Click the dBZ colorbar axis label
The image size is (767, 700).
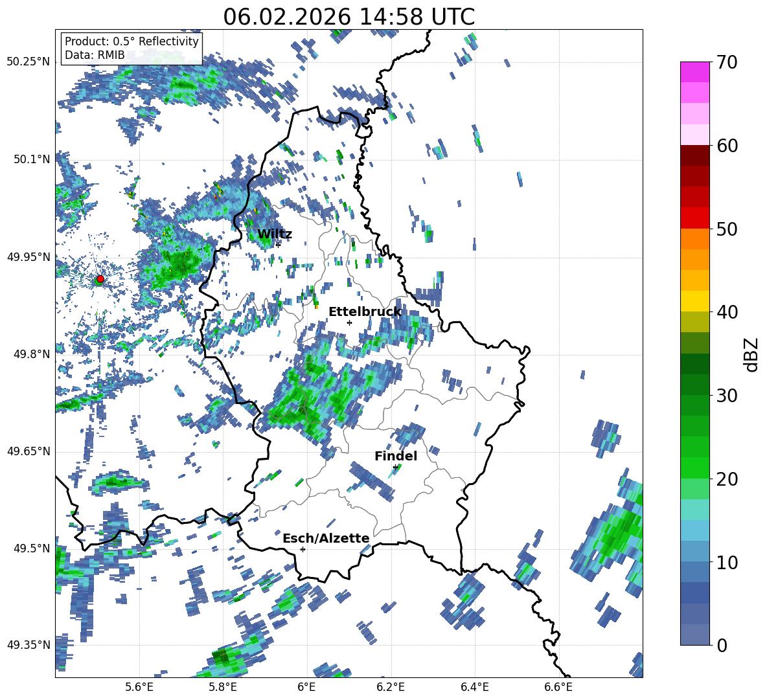tap(752, 354)
